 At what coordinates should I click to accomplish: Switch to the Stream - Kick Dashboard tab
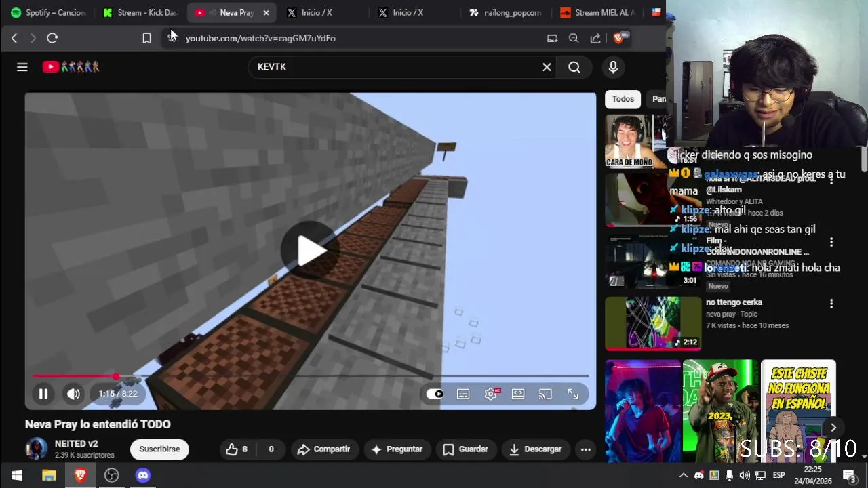(140, 12)
